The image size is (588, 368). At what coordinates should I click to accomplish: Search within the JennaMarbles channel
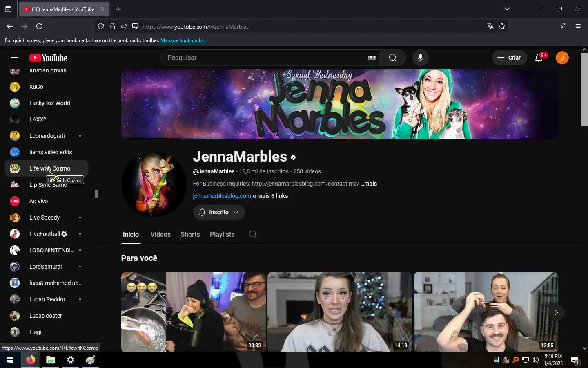coord(253,234)
